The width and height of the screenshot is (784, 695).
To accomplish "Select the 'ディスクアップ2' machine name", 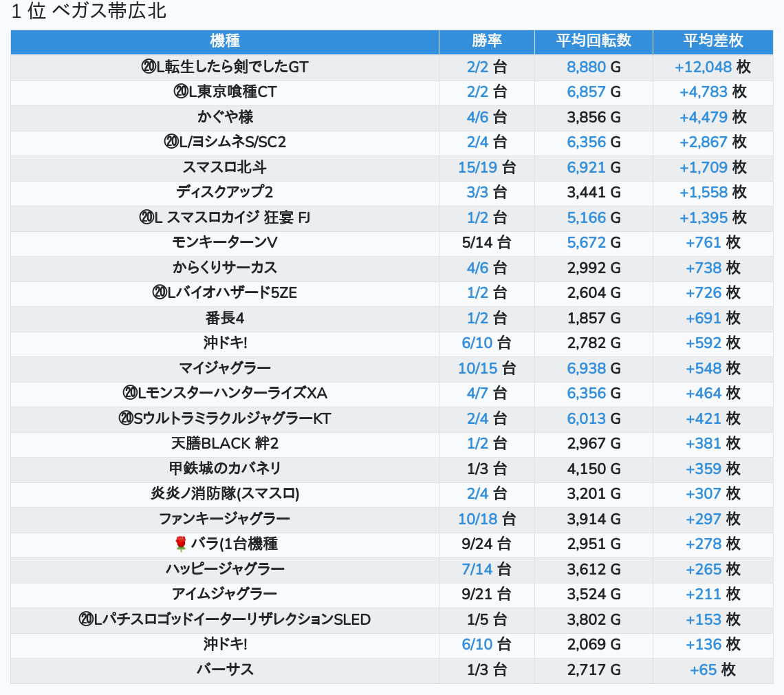I will (x=224, y=192).
